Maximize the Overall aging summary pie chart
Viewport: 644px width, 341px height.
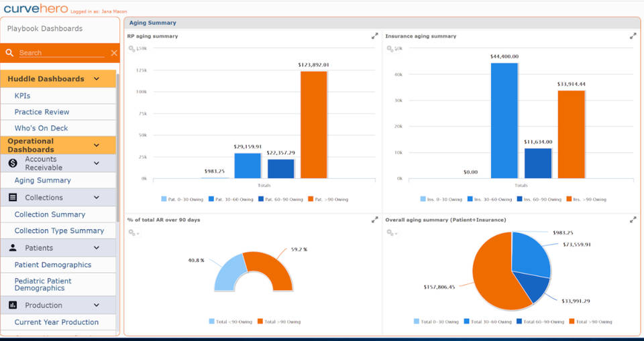click(x=633, y=220)
